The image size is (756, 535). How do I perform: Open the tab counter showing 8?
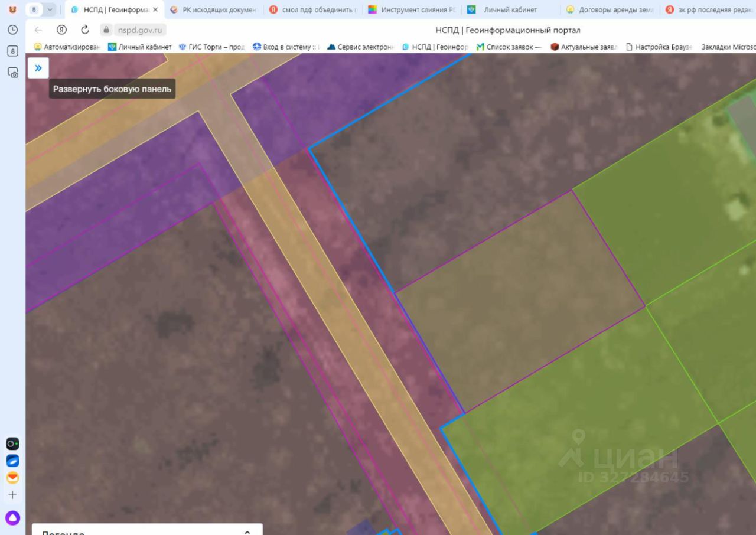point(34,10)
